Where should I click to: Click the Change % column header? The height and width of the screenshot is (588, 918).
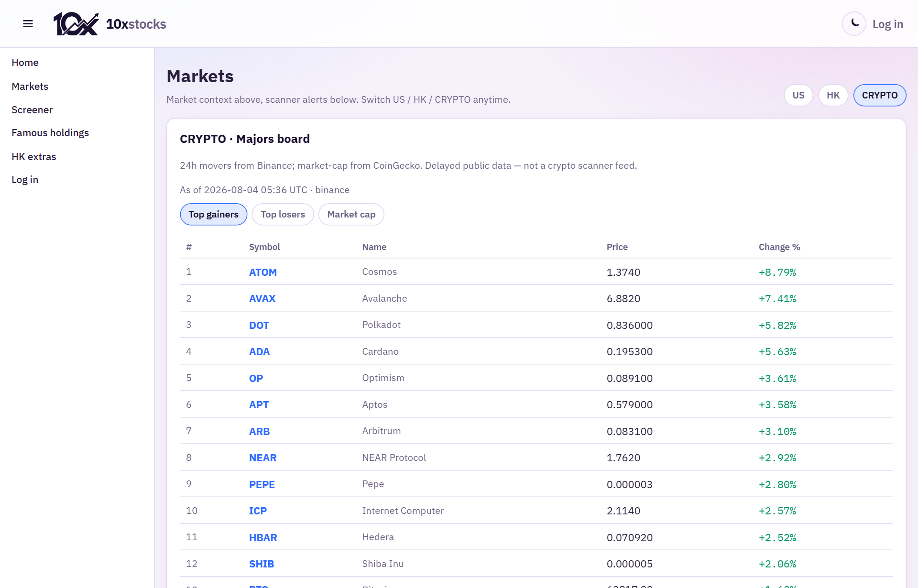(779, 247)
